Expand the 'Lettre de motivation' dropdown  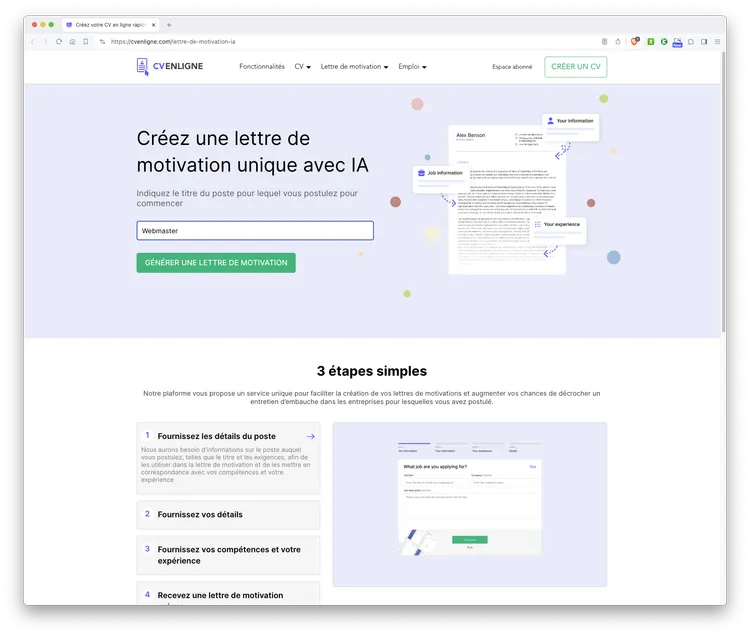[354, 66]
